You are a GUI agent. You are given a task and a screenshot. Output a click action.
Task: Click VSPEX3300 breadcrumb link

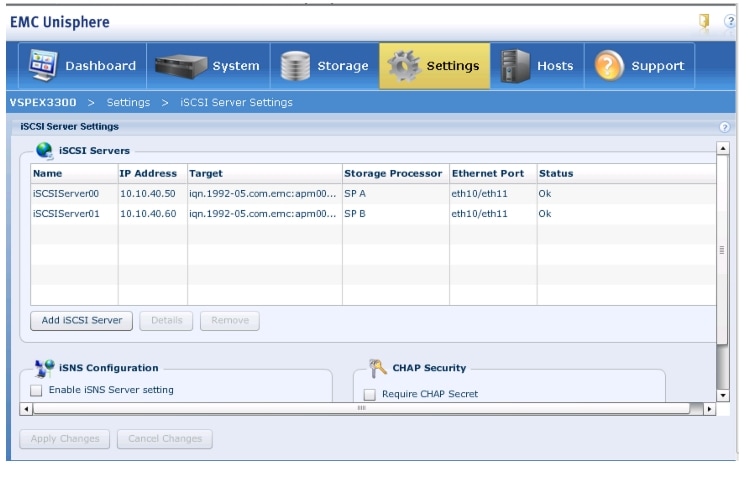pyautogui.click(x=43, y=102)
